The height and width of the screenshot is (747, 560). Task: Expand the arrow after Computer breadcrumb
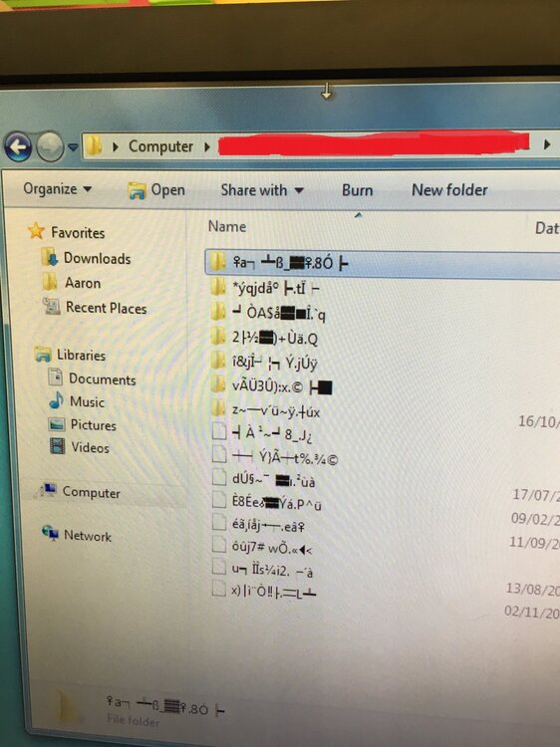(207, 146)
